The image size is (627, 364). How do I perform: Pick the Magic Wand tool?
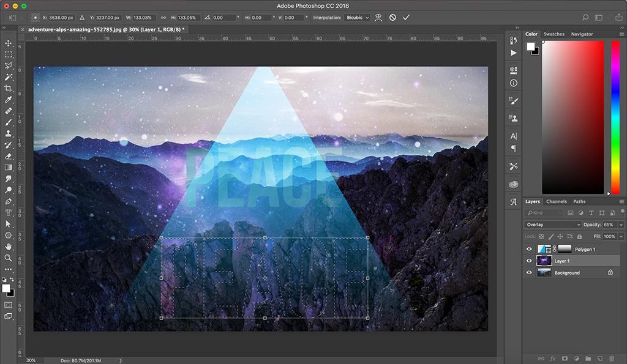point(9,77)
